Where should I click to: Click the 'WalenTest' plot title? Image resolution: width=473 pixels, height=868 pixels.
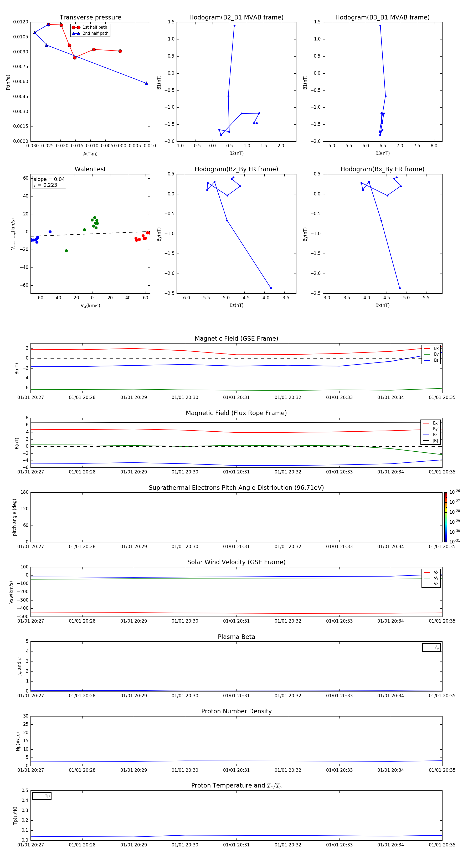(90, 169)
